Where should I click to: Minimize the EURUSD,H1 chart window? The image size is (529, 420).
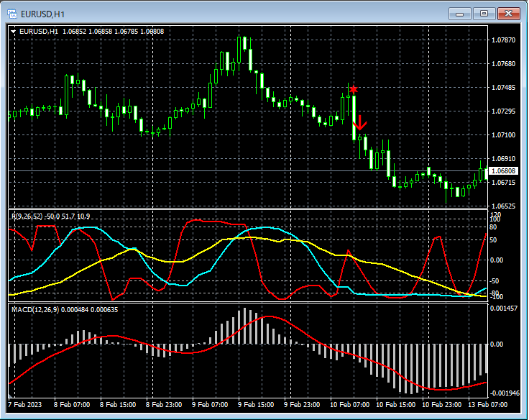pos(460,13)
